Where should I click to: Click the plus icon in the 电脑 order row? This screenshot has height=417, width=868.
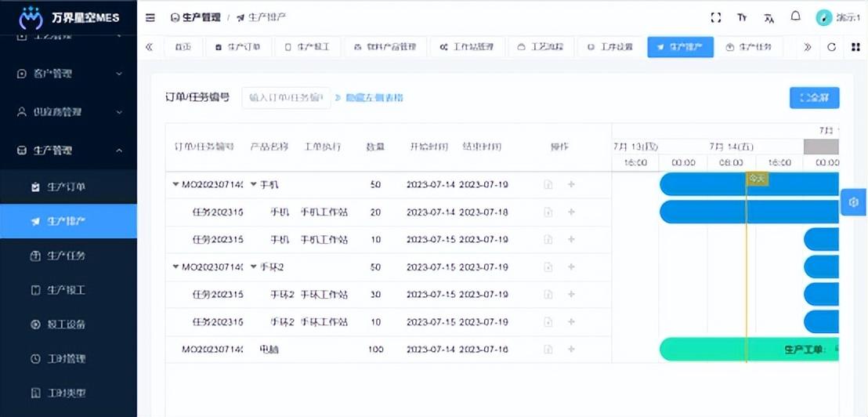[571, 349]
